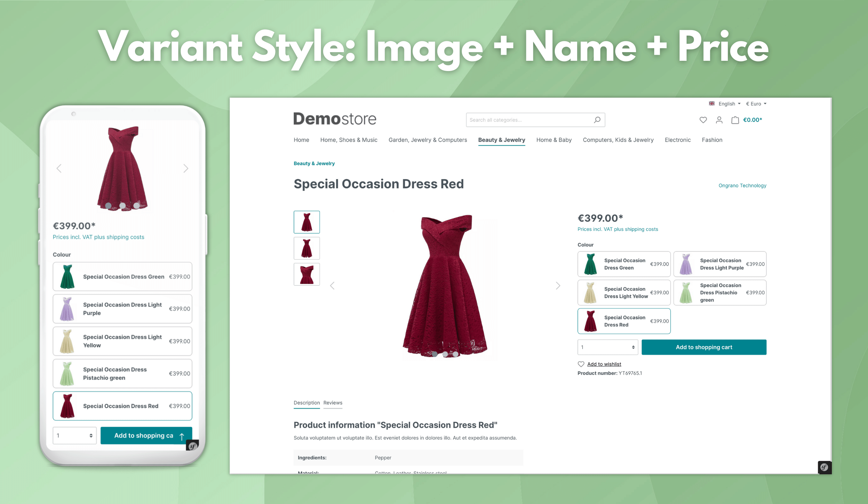Choose Special Occasion Dress Red on phone

coord(122,406)
